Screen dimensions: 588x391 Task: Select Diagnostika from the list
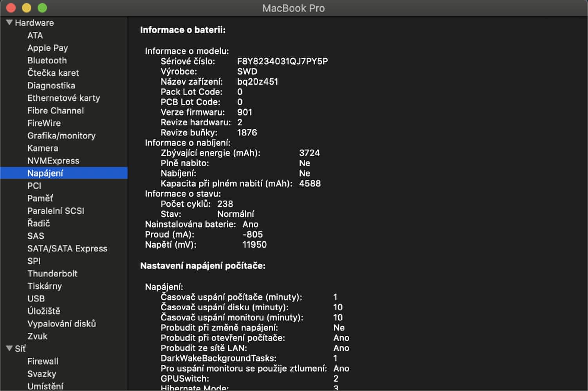coord(51,85)
